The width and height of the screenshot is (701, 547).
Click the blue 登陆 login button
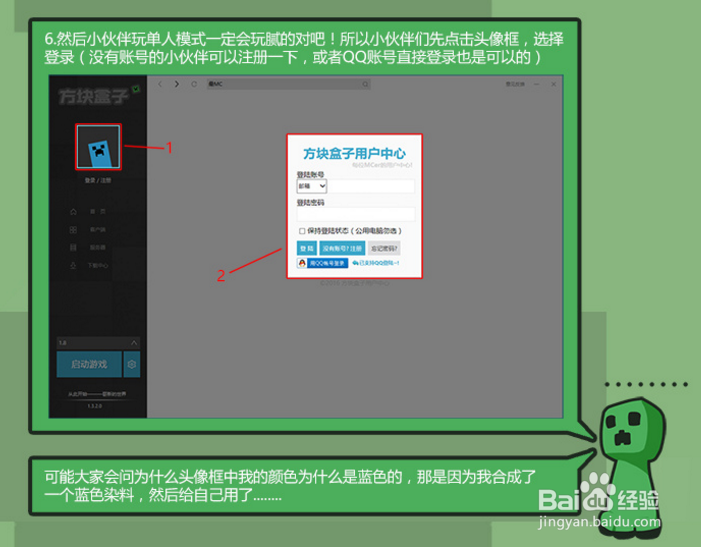click(x=307, y=248)
